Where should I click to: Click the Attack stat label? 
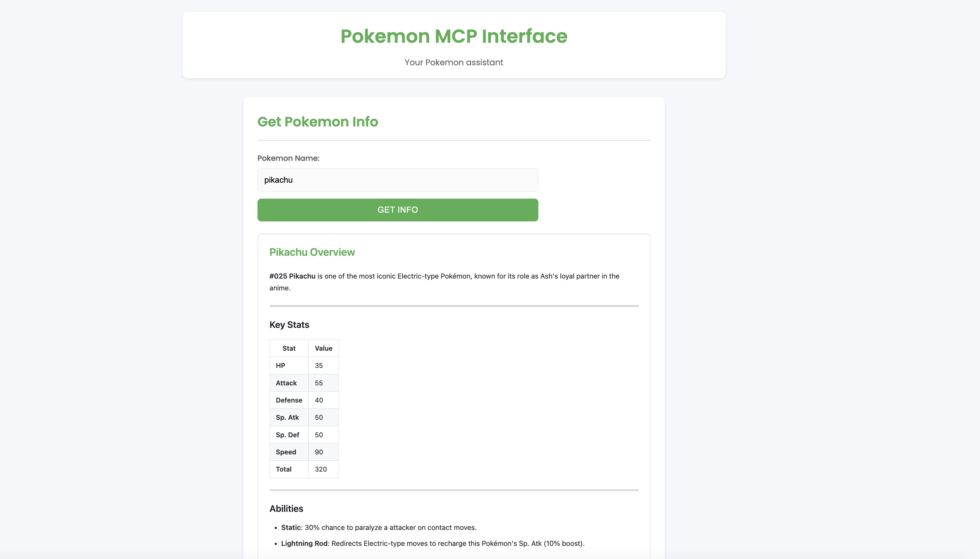[x=286, y=382]
